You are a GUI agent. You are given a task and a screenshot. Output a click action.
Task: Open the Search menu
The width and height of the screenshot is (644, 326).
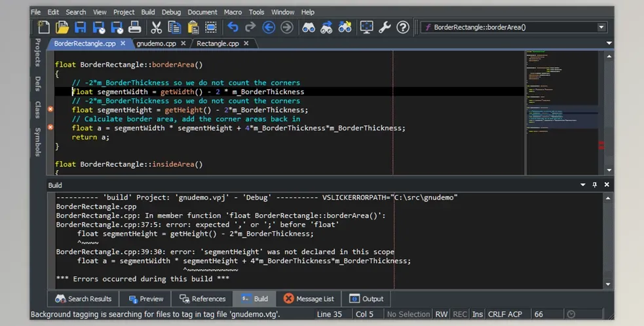[75, 12]
